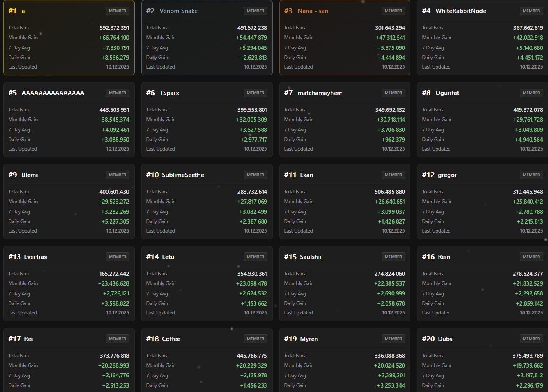The height and width of the screenshot is (392, 548).
Task: Select the MEMBER badge on Saulshii's card
Action: (x=393, y=257)
